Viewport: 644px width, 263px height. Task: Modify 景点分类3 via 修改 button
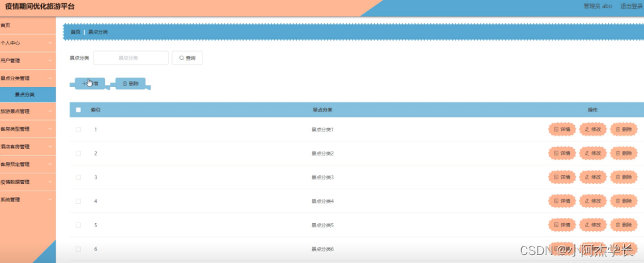pyautogui.click(x=593, y=177)
